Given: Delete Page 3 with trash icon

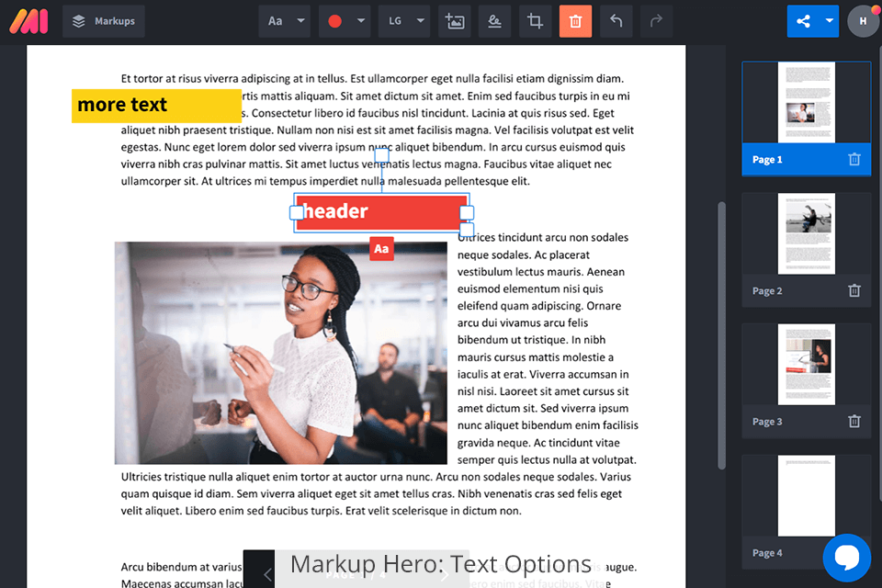Looking at the screenshot, I should click(854, 421).
